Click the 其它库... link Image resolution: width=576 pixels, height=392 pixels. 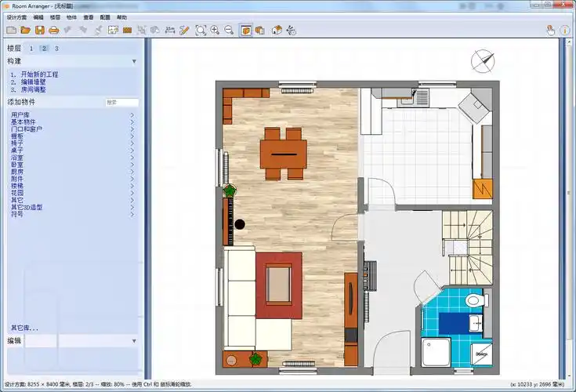tap(24, 327)
